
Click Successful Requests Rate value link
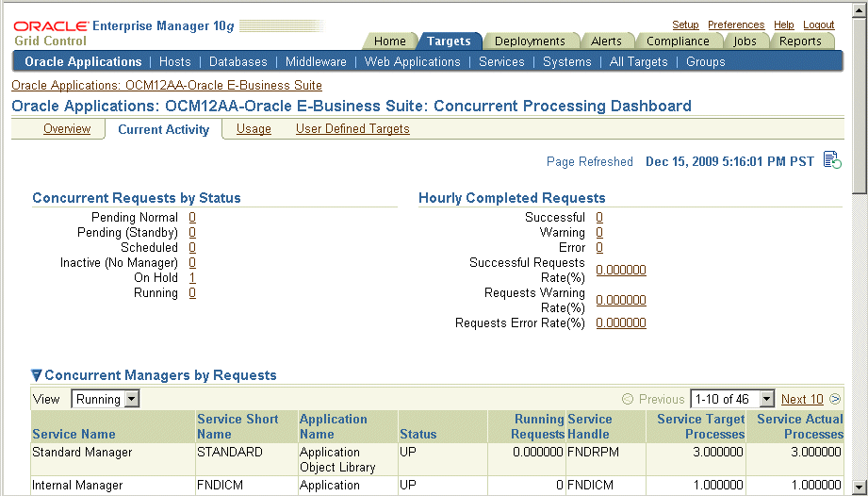[x=621, y=270]
